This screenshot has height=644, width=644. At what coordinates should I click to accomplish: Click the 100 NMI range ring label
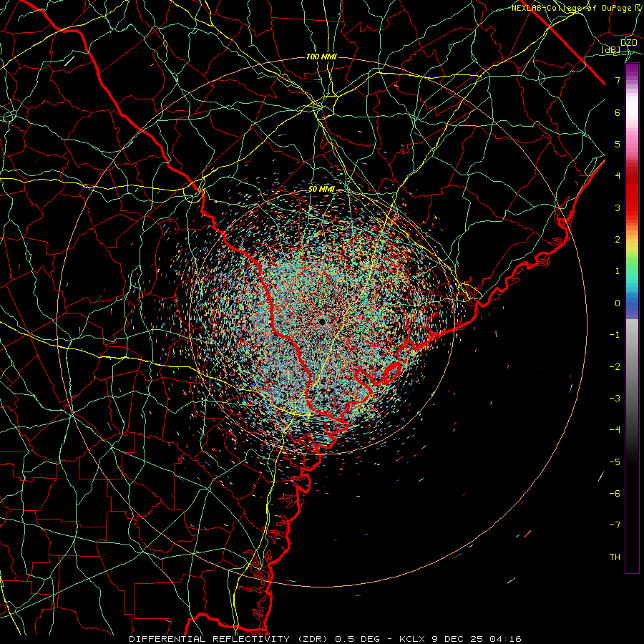point(321,57)
